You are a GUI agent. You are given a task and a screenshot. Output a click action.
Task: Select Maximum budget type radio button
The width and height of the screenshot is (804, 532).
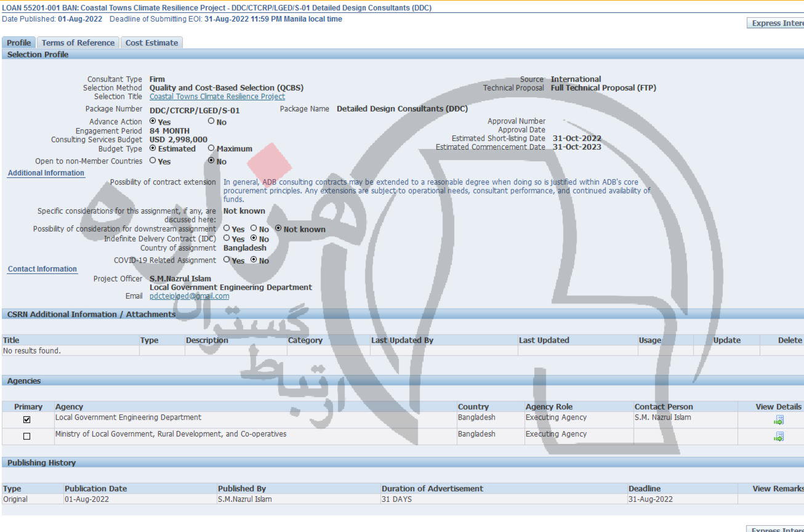(x=211, y=148)
